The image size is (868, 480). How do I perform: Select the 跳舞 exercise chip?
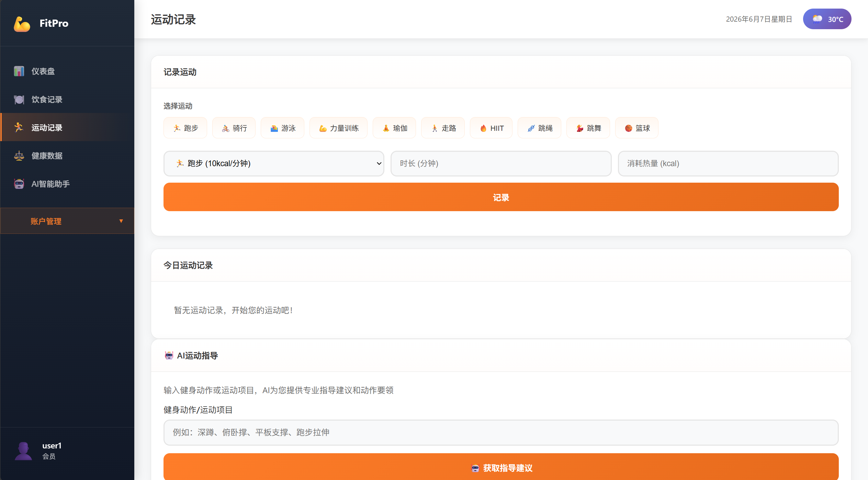[588, 128]
